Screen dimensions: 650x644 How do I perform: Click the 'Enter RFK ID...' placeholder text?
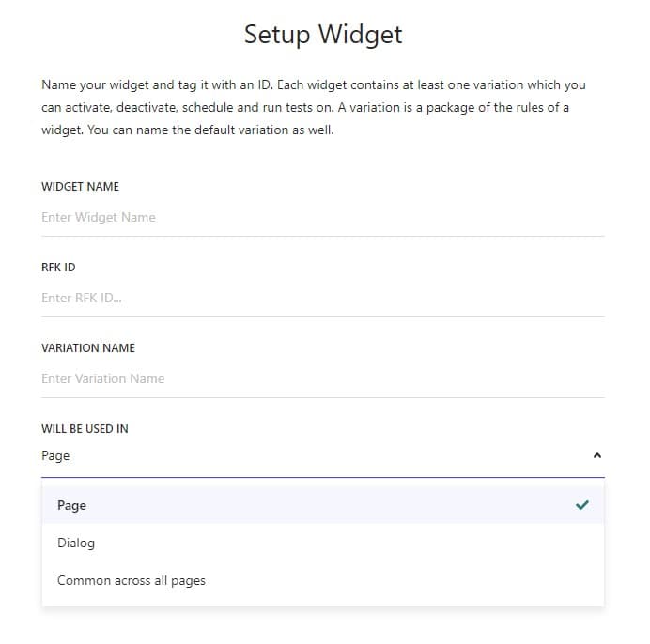click(x=82, y=298)
